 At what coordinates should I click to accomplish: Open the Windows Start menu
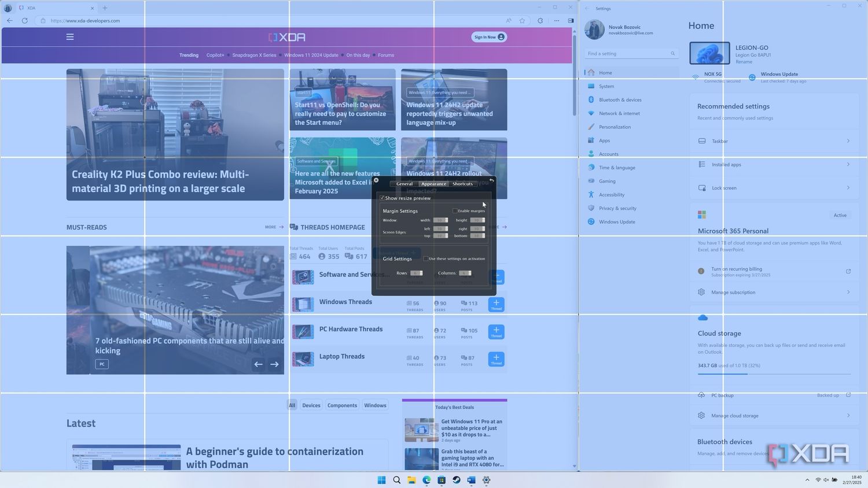381,480
